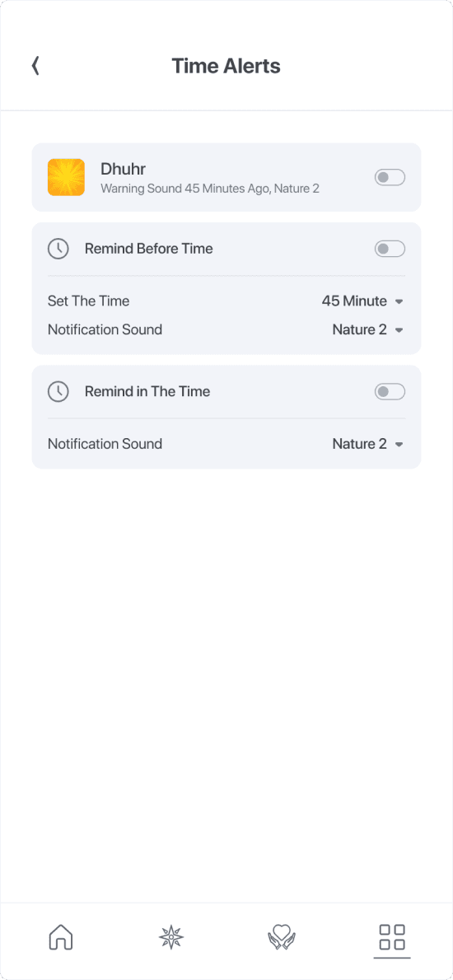Open the compass star icon in bottom bar
This screenshot has width=453, height=980.
click(171, 937)
